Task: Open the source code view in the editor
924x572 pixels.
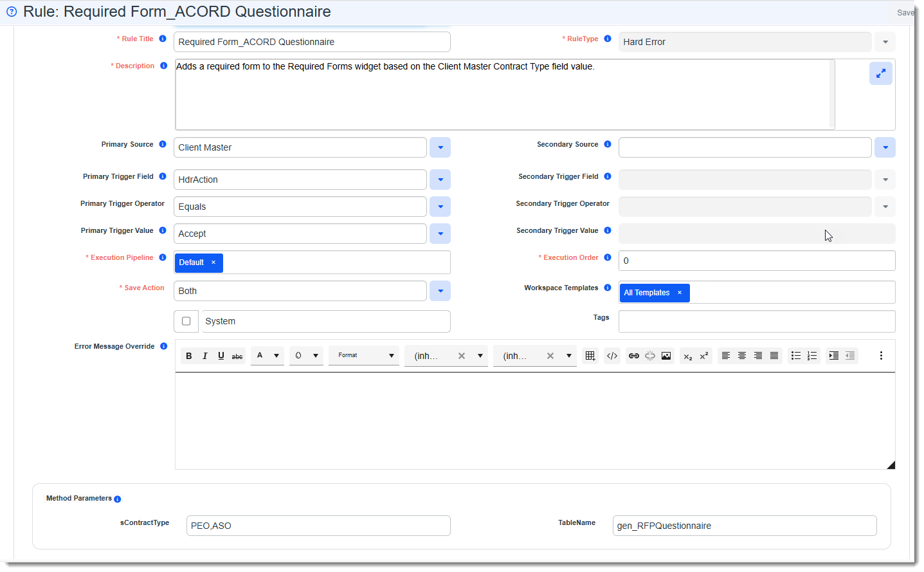Action: [x=611, y=355]
